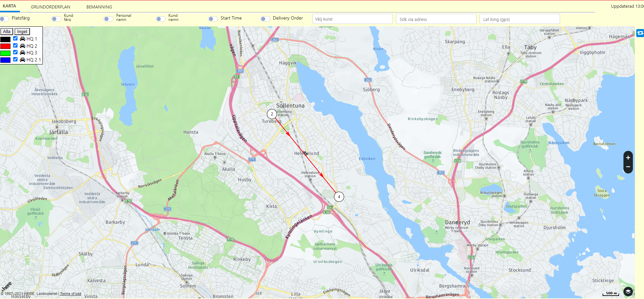Click the HQ 1 vehicle label
The width and height of the screenshot is (644, 299).
[32, 39]
